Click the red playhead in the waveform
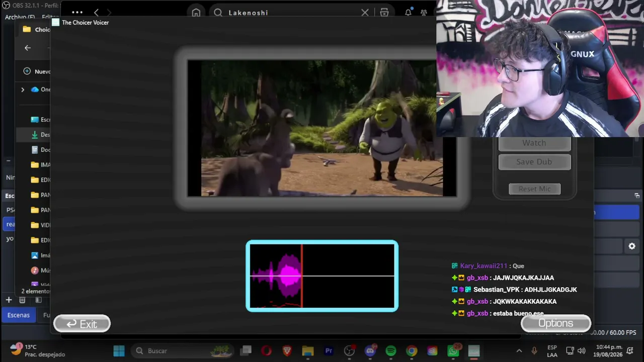The image size is (644, 362). 302,276
